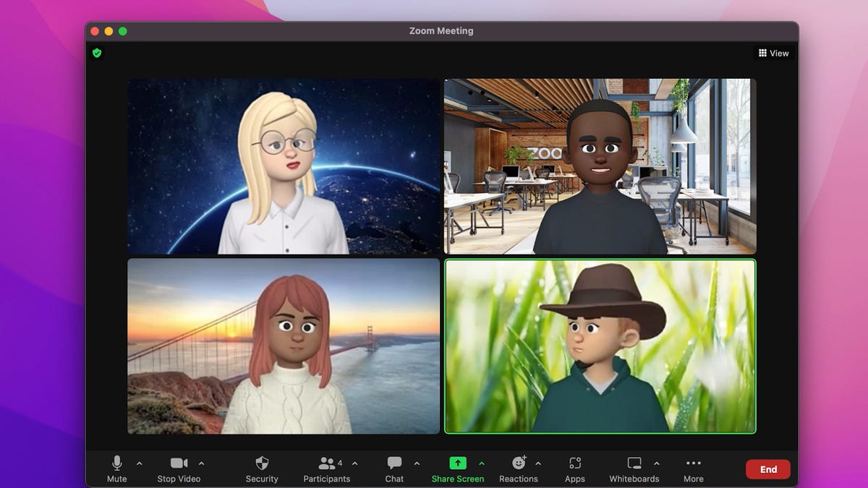Click the Mute microphone icon
Image resolution: width=868 pixels, height=488 pixels.
116,463
